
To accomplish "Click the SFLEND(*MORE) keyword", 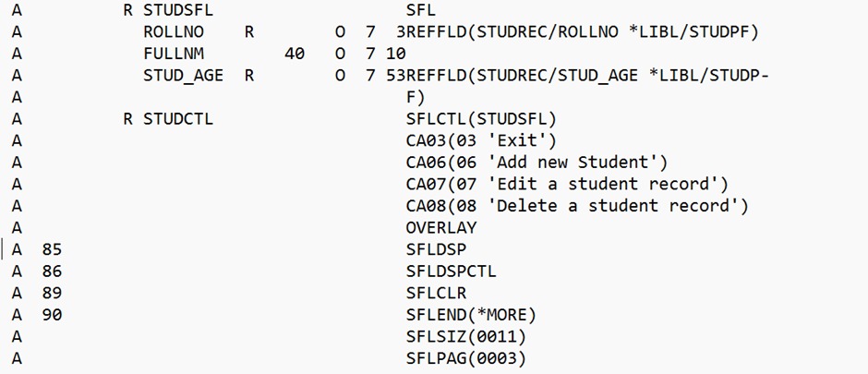I will coord(471,315).
